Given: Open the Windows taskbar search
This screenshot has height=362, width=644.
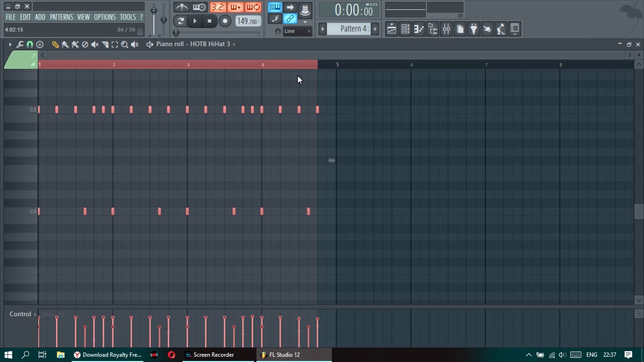Looking at the screenshot, I should tap(25, 354).
